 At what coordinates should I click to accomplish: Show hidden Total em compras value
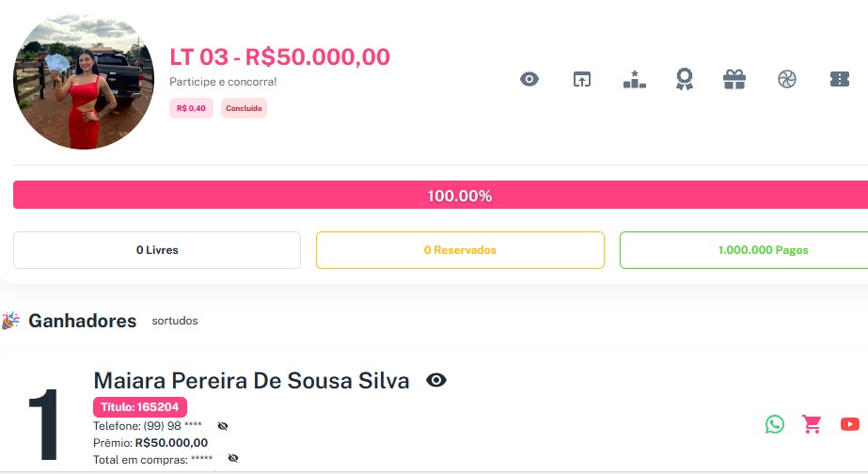(233, 458)
